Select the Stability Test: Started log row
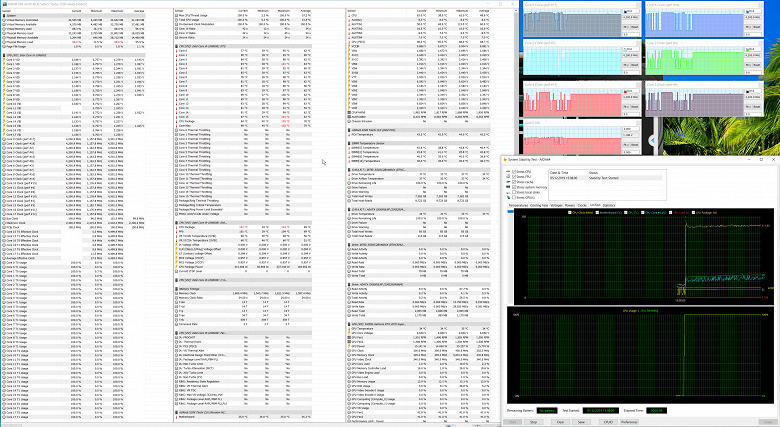The width and height of the screenshot is (780, 427). [x=605, y=178]
